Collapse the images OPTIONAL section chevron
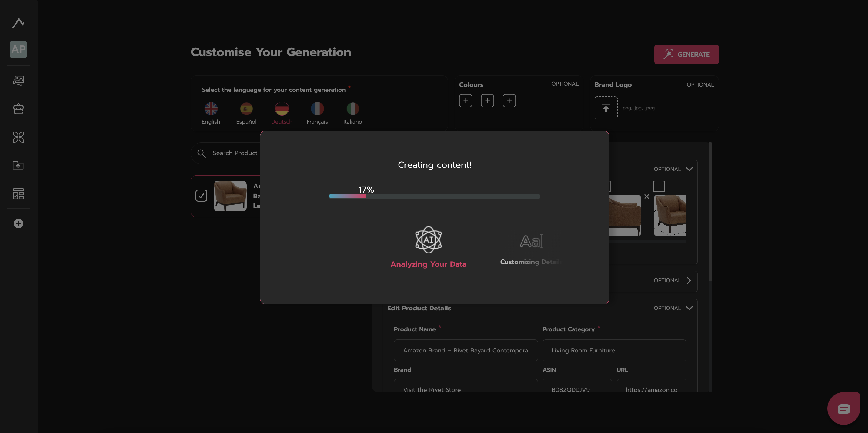Screen dimensions: 868x433 tap(689, 169)
